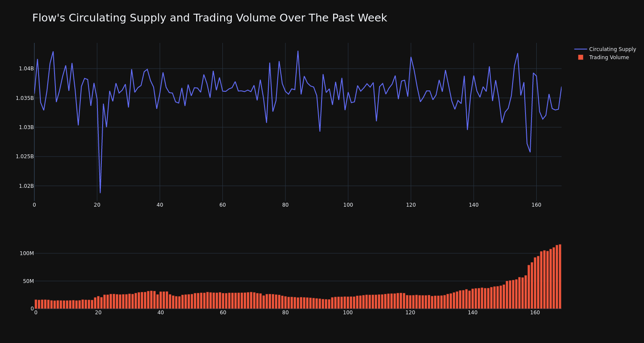Select the 50M volume axis label
Screen dimensions: 644x343
pos(28,281)
